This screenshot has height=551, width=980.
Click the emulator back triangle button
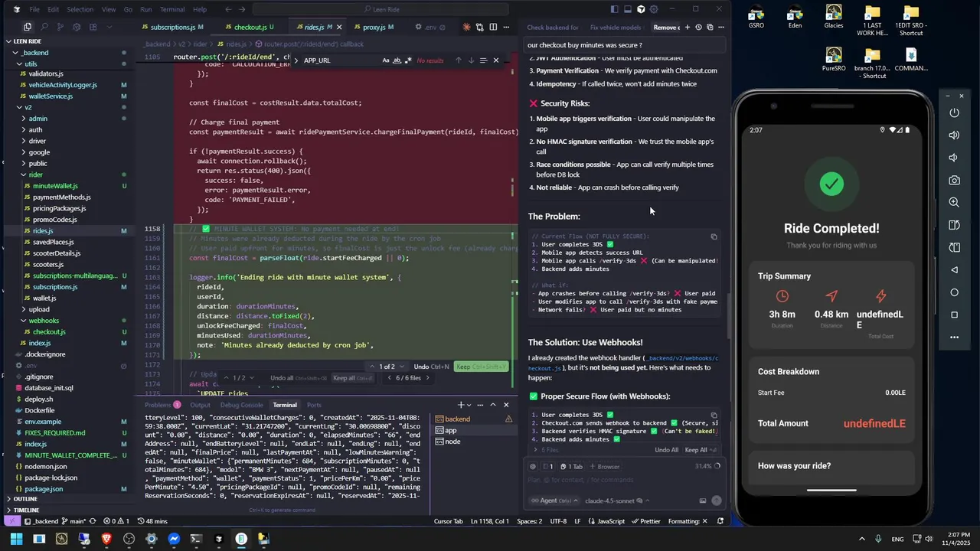pos(954,270)
